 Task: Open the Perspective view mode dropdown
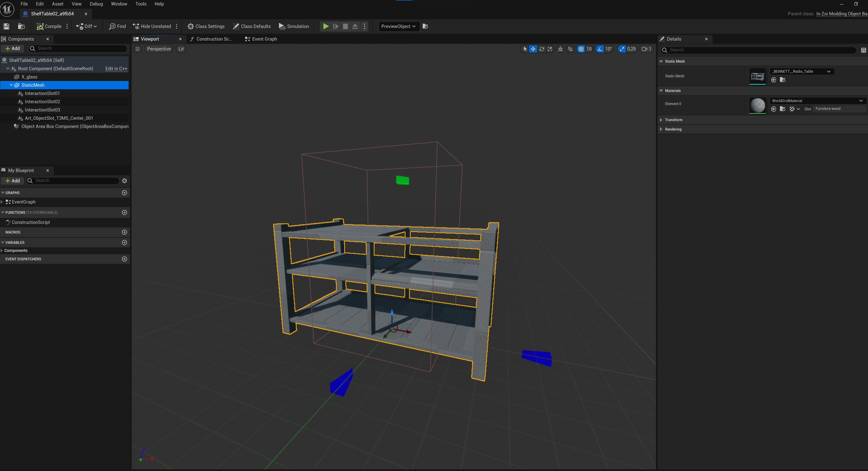159,49
